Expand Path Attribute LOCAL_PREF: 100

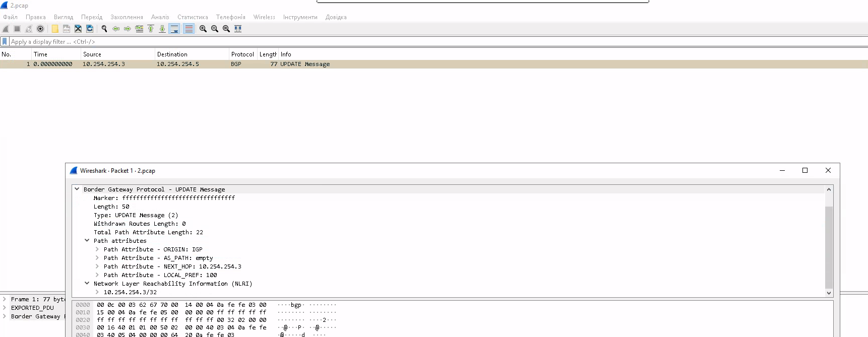97,275
